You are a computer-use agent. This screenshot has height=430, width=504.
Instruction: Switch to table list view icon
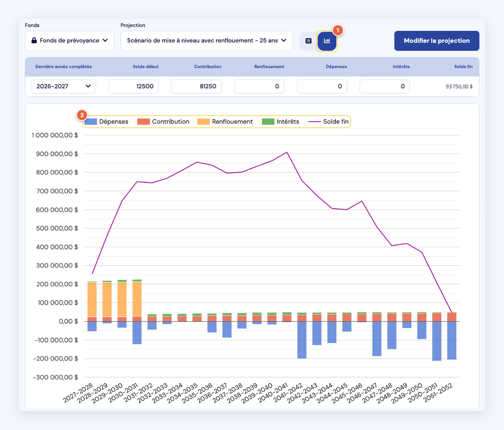[x=308, y=41]
